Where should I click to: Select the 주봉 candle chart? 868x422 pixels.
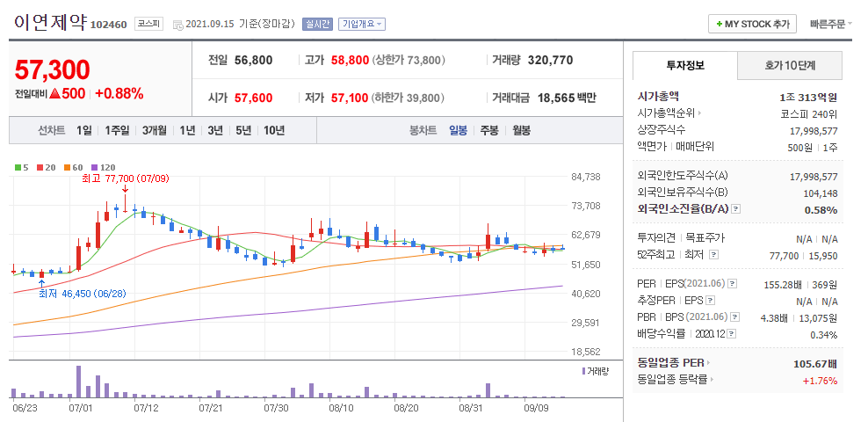489,131
